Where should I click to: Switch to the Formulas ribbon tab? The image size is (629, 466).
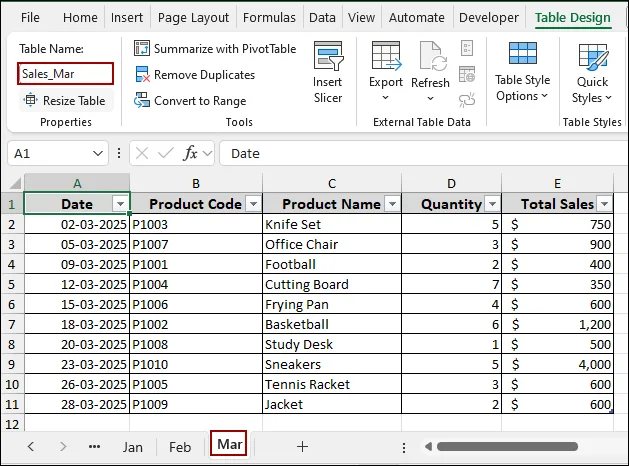(x=269, y=18)
